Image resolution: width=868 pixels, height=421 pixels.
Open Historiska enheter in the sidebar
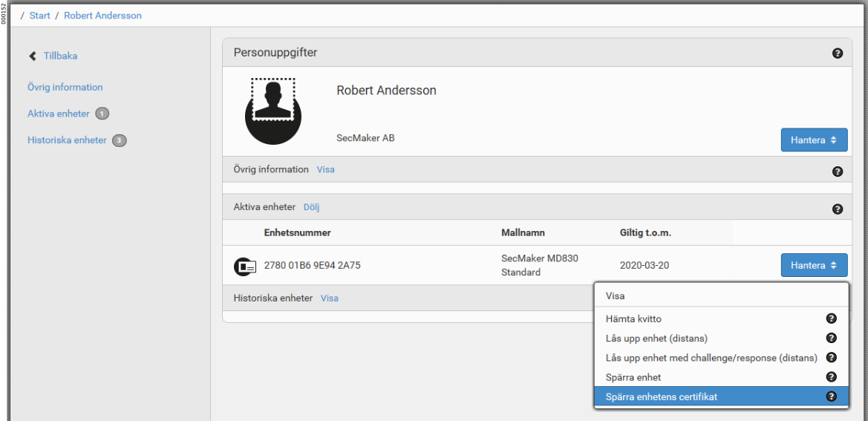tap(67, 140)
